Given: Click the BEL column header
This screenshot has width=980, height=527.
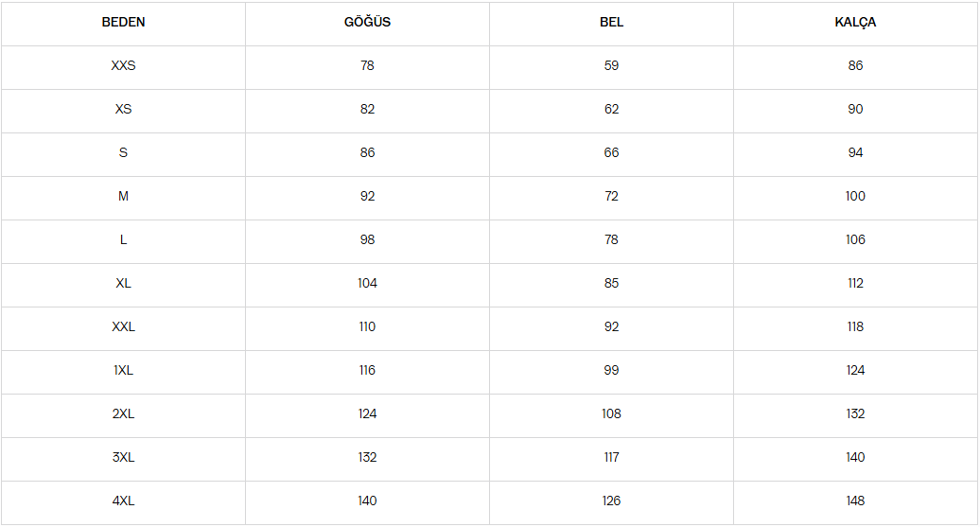Looking at the screenshot, I should pos(611,23).
